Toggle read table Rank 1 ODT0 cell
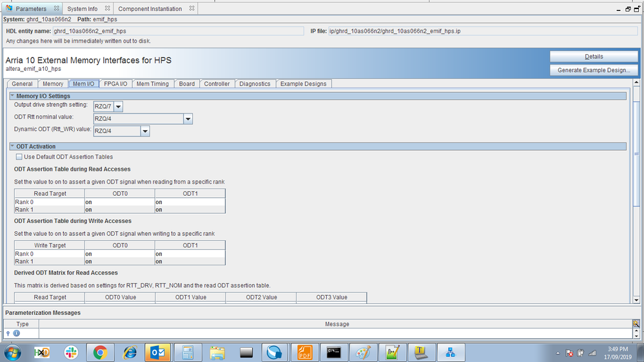The height and width of the screenshot is (362, 644). (x=120, y=209)
